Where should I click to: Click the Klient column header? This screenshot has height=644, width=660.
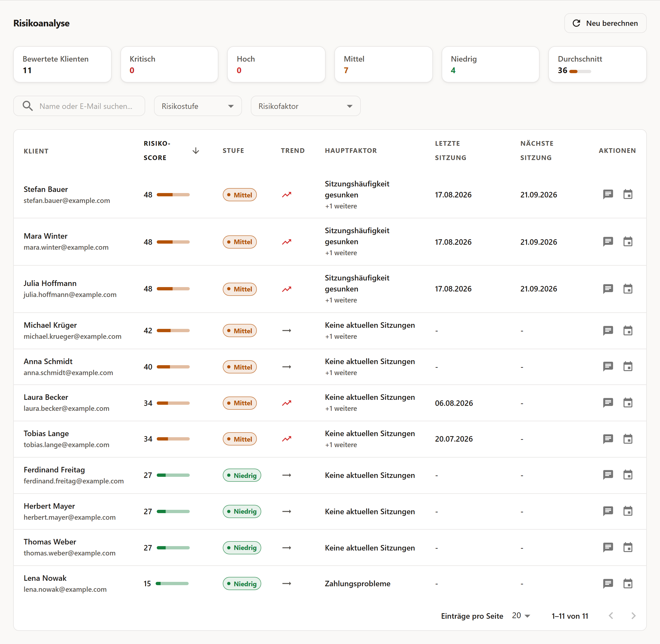[36, 151]
